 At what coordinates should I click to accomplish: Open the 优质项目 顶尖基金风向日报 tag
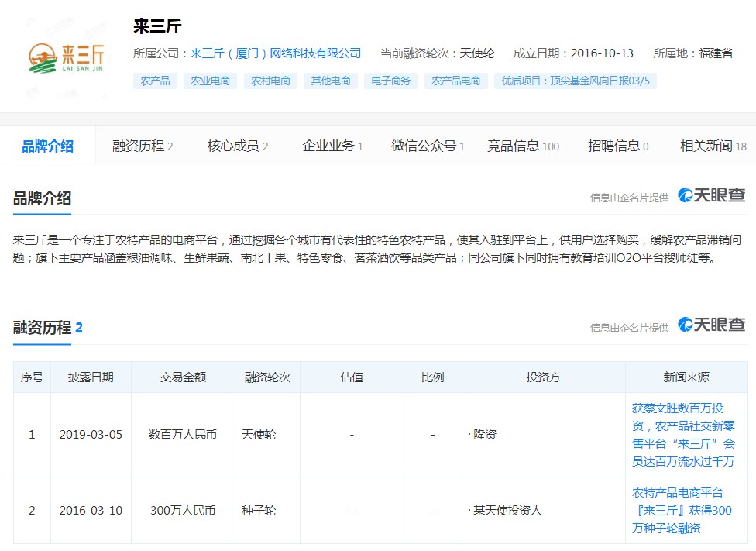point(575,81)
